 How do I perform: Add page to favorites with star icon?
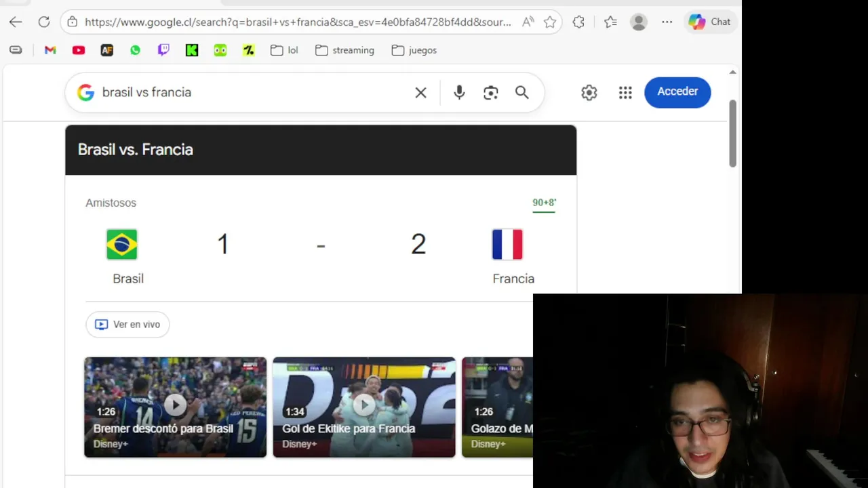point(550,22)
